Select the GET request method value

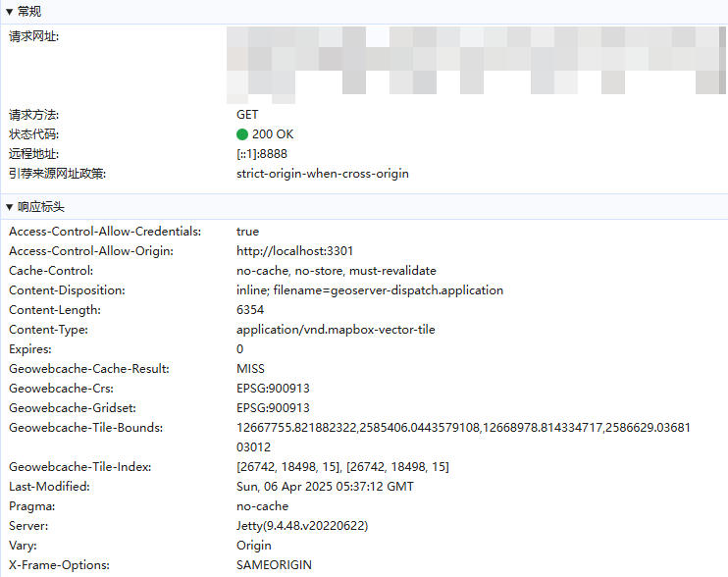247,115
